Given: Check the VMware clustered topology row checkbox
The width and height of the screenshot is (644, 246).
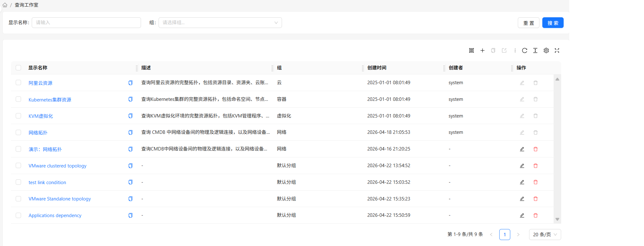Looking at the screenshot, I should [x=19, y=166].
